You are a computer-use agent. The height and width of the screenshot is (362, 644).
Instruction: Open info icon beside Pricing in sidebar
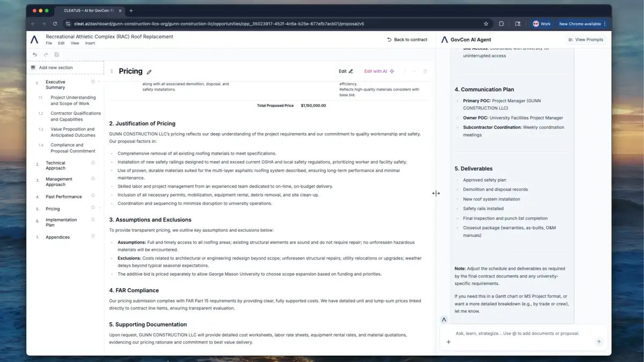coord(93,207)
